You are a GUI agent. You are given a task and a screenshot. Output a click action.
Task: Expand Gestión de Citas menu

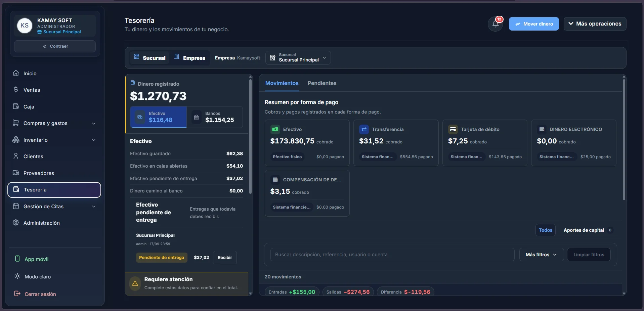pos(54,206)
